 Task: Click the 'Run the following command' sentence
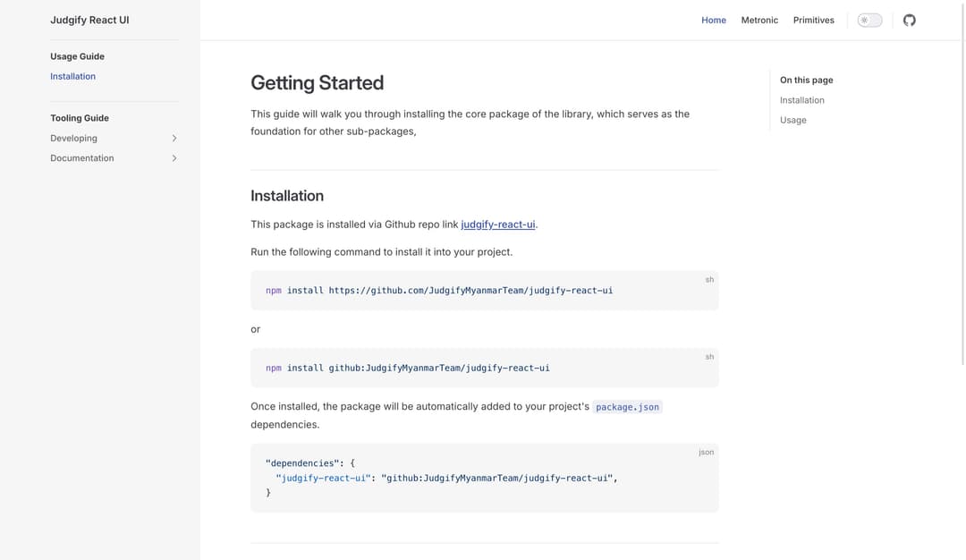381,252
